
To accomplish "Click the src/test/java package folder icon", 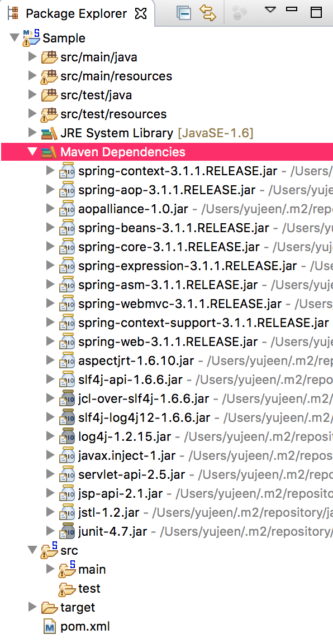I will click(49, 94).
